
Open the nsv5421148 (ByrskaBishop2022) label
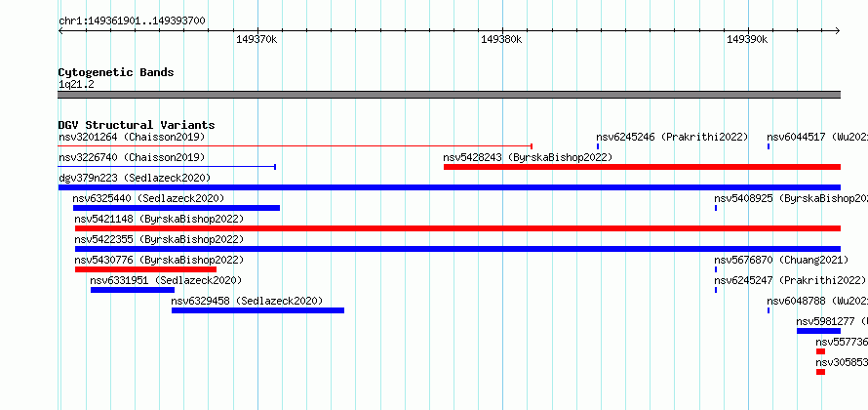159,219
